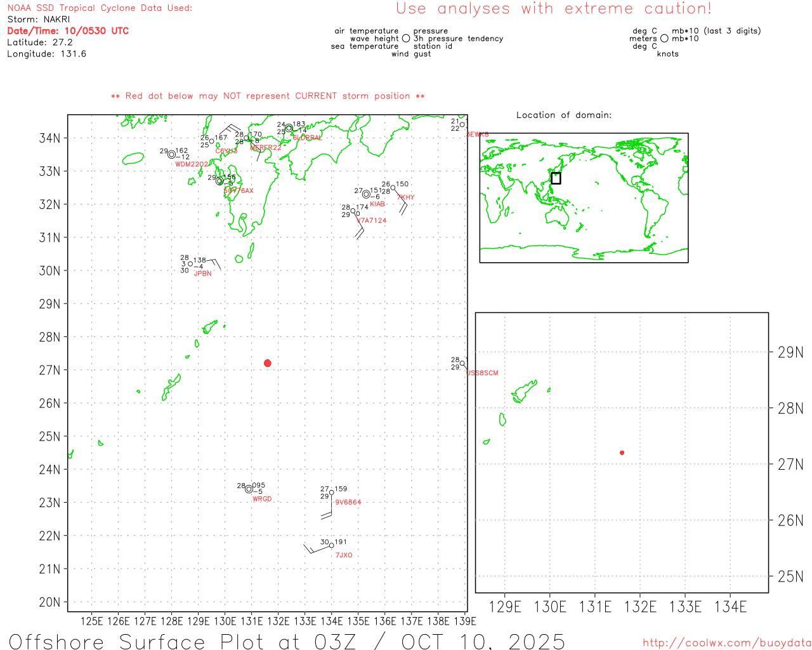Click the WDM2202 double-circle station marker

point(171,154)
